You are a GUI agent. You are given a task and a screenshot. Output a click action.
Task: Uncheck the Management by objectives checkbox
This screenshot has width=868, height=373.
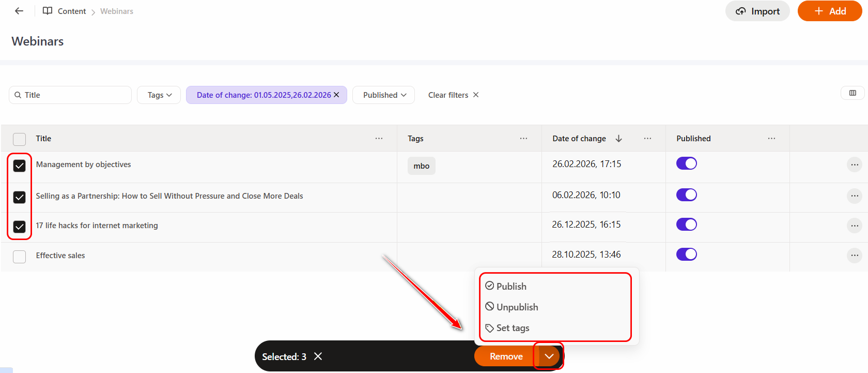tap(20, 166)
